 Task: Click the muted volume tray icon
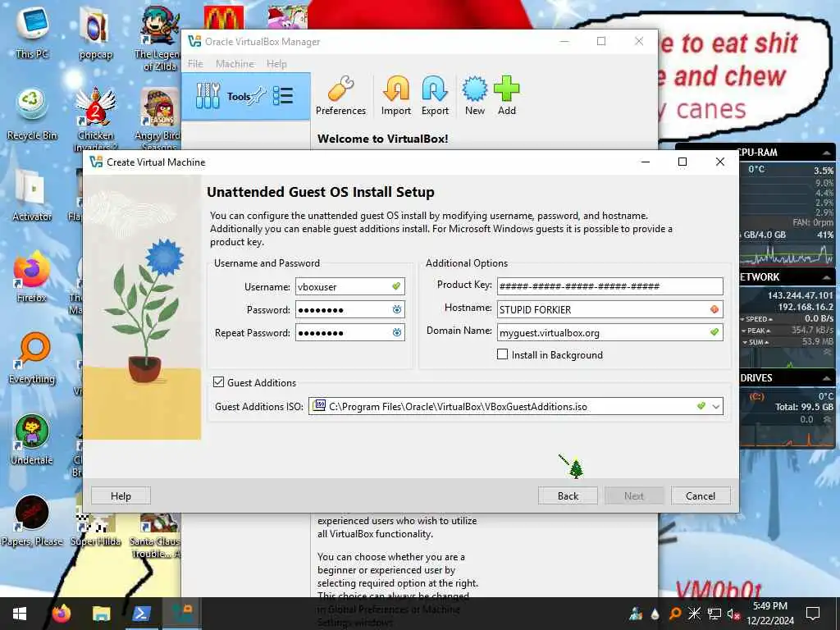coord(734,614)
